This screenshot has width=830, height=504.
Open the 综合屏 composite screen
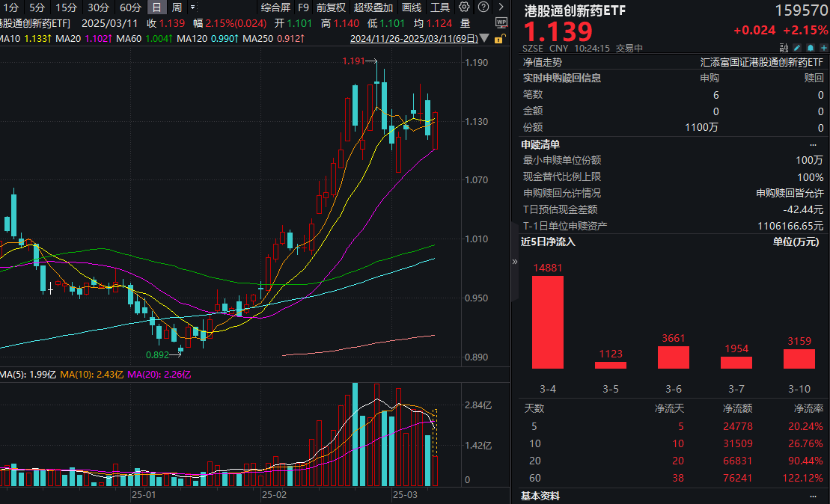tap(275, 7)
